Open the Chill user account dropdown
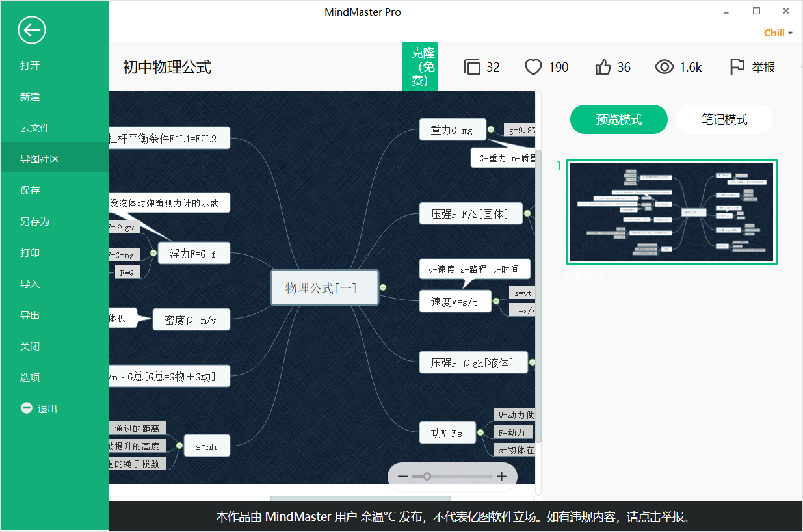Screen dimensions: 803x532 click(x=778, y=33)
